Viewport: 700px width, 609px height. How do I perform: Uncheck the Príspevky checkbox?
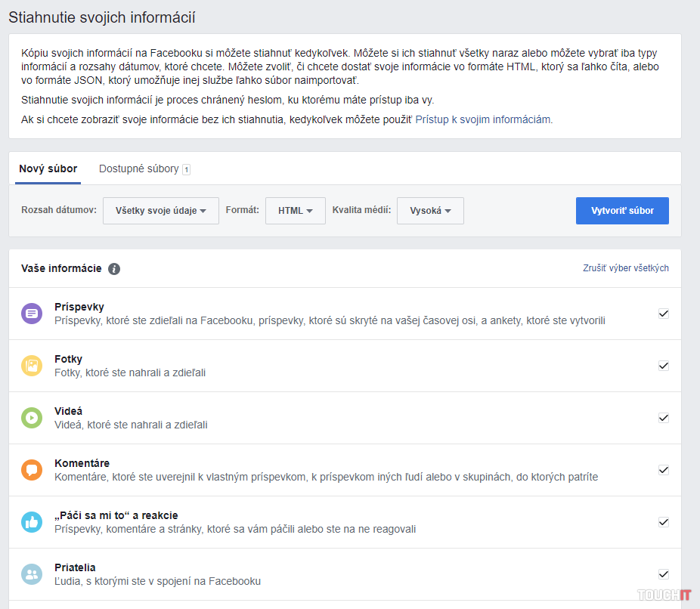663,314
